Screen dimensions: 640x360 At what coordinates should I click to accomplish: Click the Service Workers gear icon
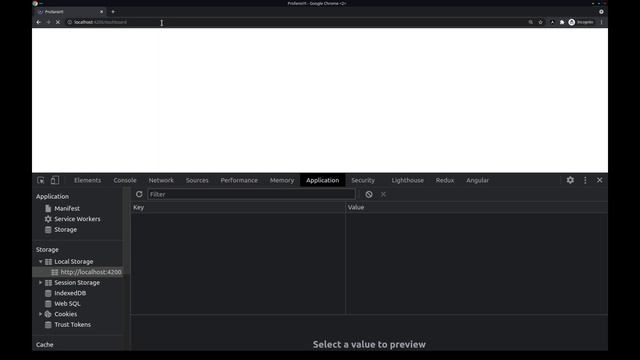pyautogui.click(x=48, y=219)
